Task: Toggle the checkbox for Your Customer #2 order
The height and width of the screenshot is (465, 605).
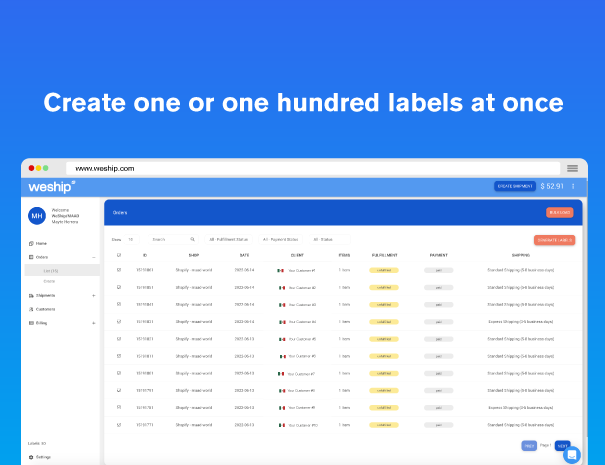Action: [119, 287]
